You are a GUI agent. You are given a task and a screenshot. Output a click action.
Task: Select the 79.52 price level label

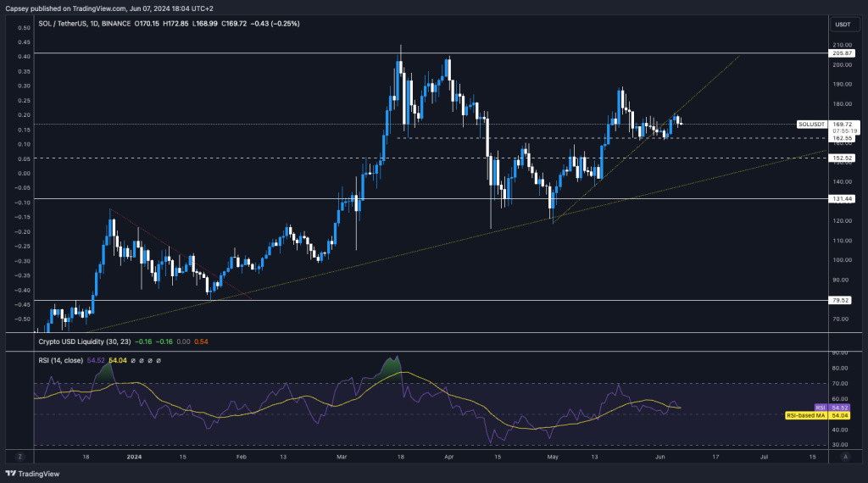[x=840, y=301]
